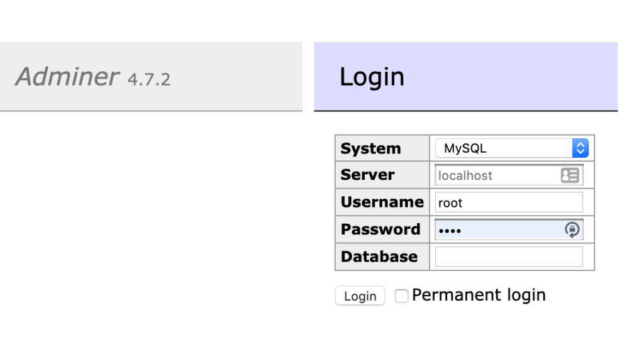Select the MySQL text in System combo box
644x337 pixels.
click(x=465, y=148)
